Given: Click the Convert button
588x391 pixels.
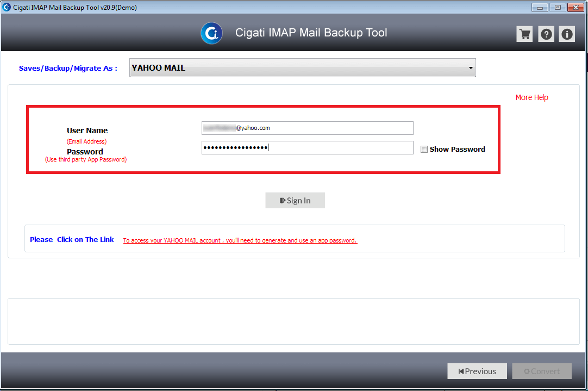Looking at the screenshot, I should point(542,371).
